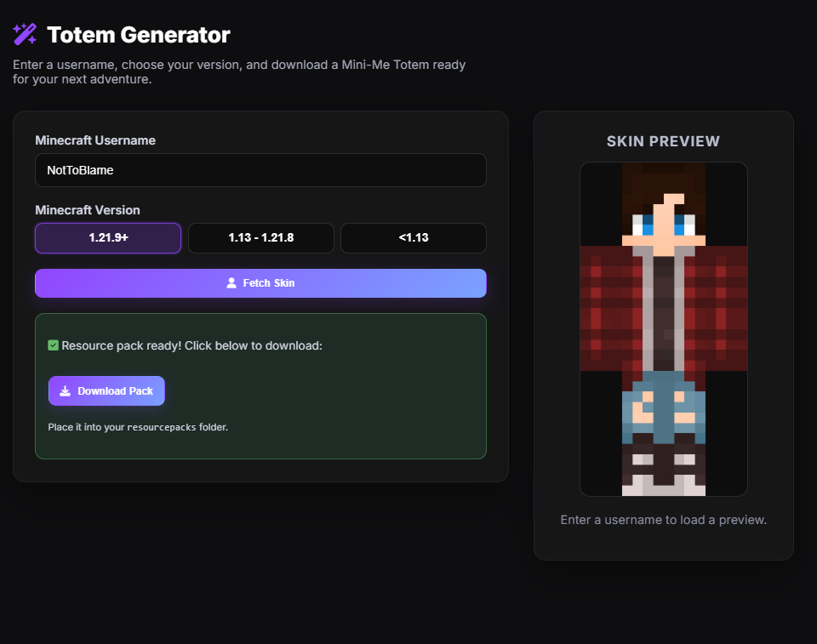817x644 pixels.
Task: Focus the Minecraft Username input field
Action: tap(260, 170)
